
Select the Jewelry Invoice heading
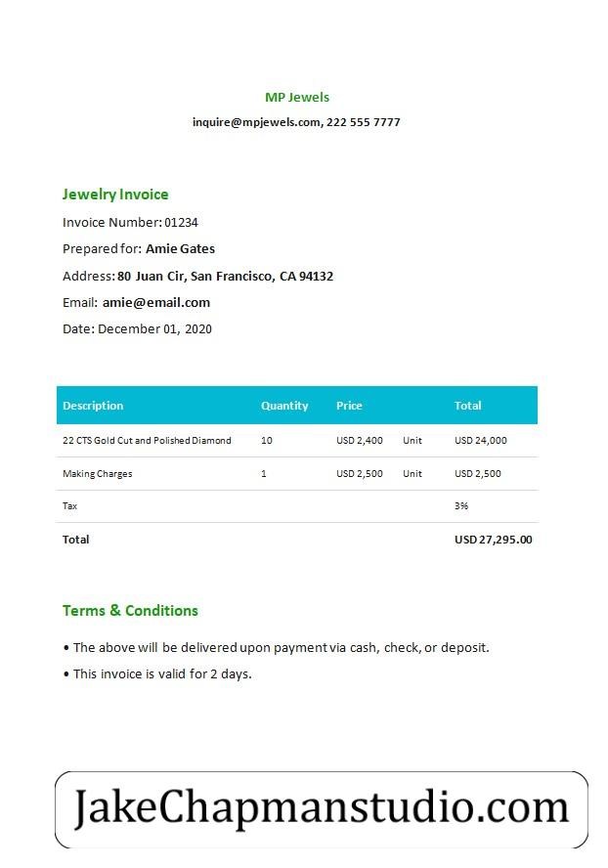pos(115,195)
